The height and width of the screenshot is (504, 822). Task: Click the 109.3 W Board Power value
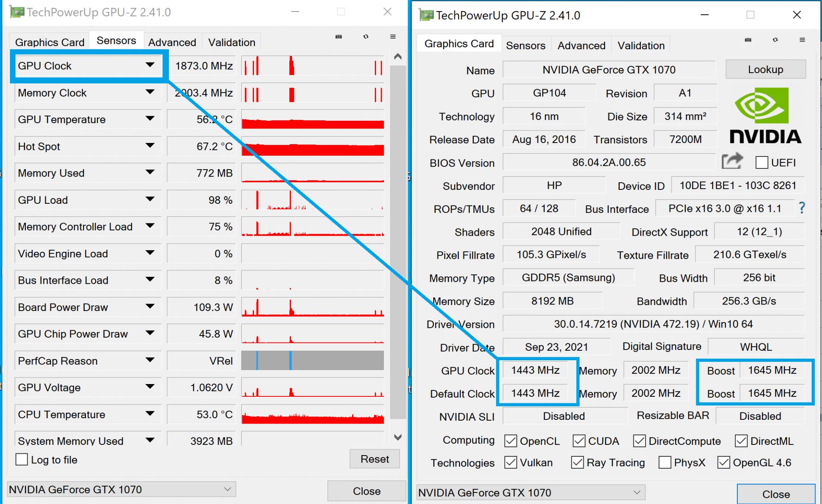coord(201,307)
